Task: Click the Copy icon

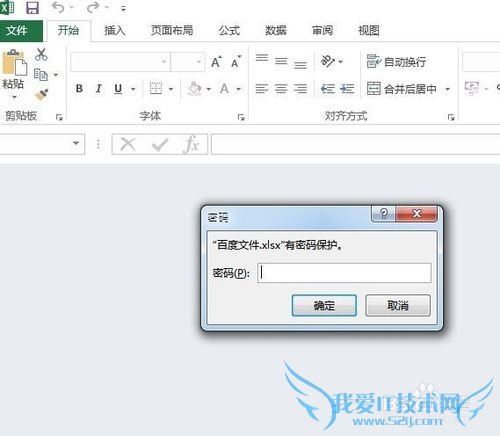Action: pyautogui.click(x=41, y=75)
